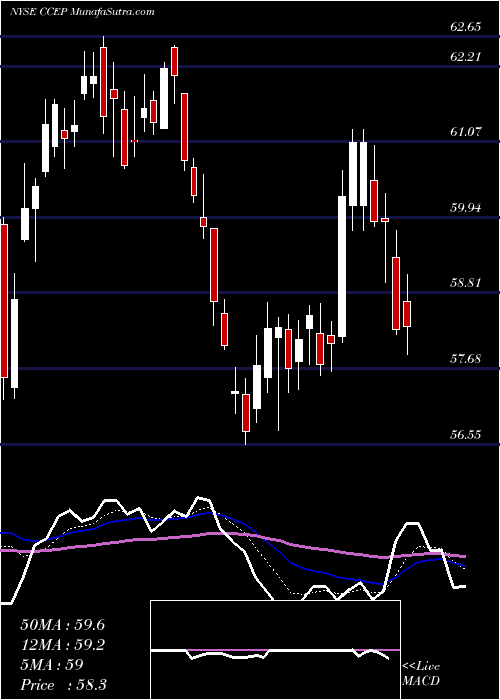The width and height of the screenshot is (500, 700).
Task: Click the tall white candle rising above 59.94
Action: (342, 267)
